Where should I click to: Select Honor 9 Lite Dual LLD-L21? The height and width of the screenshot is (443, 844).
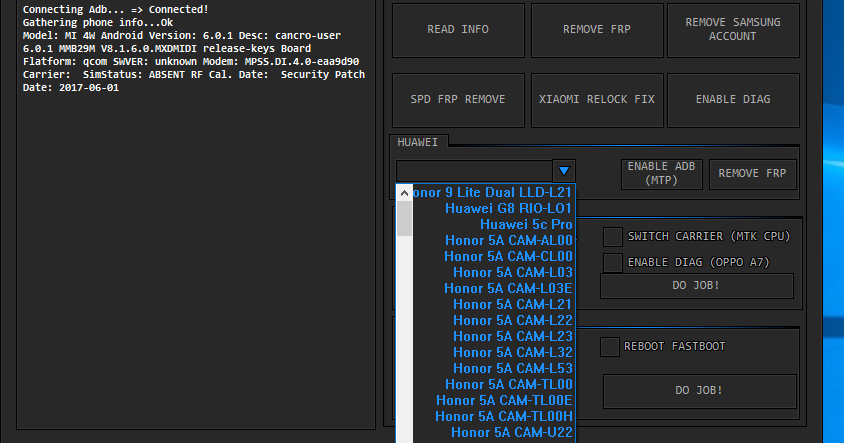[494, 193]
